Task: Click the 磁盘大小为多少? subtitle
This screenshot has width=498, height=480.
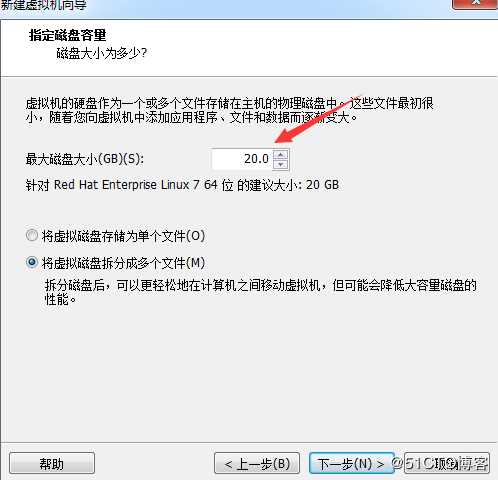Action: pyautogui.click(x=102, y=53)
